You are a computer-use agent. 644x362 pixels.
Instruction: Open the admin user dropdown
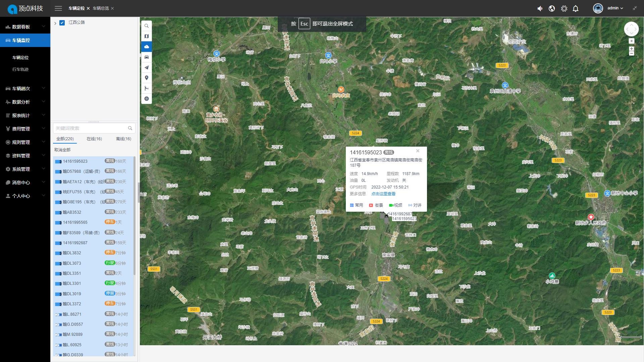tap(614, 8)
